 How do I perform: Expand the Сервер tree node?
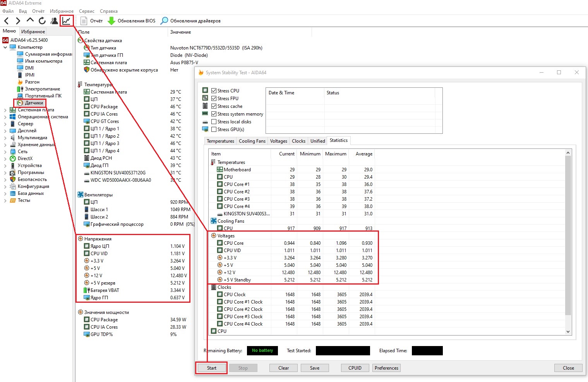[x=5, y=124]
